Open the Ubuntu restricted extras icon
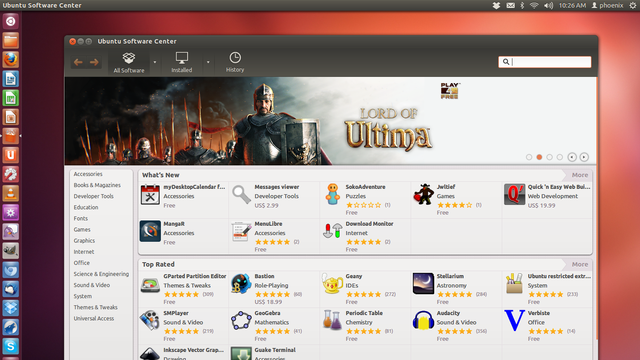The width and height of the screenshot is (640, 360). pos(514,284)
